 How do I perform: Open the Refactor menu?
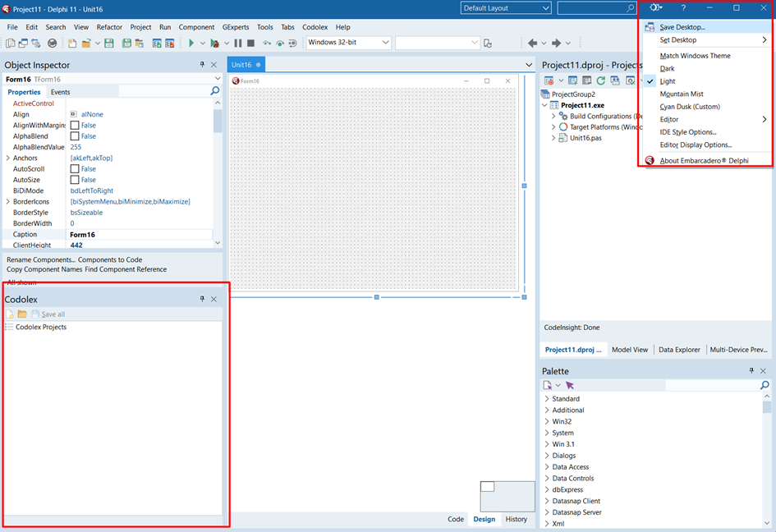point(109,27)
